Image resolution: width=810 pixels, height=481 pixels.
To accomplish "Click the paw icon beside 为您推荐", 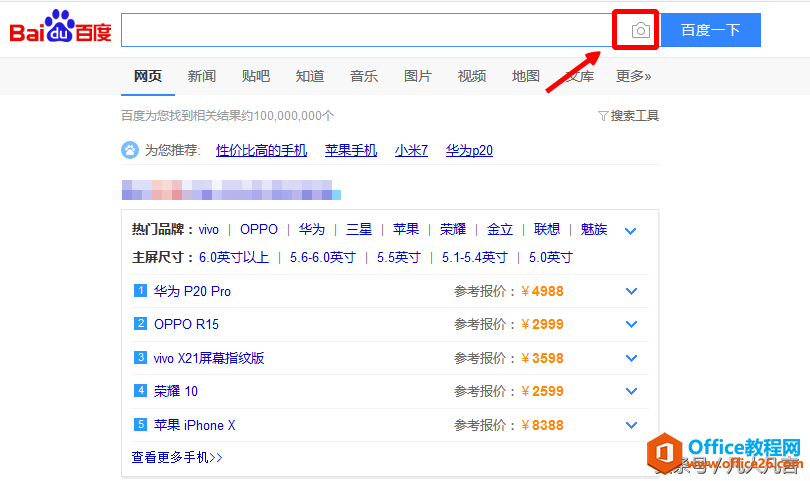I will [130, 150].
